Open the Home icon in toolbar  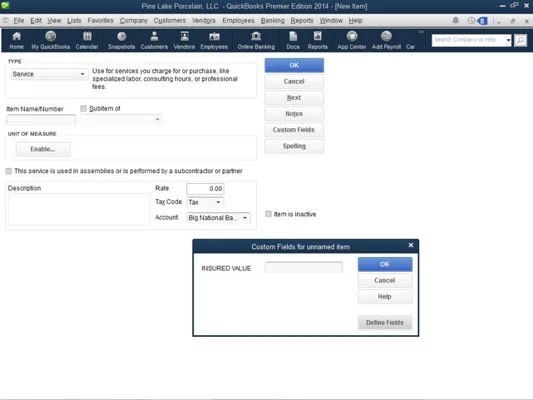16,40
